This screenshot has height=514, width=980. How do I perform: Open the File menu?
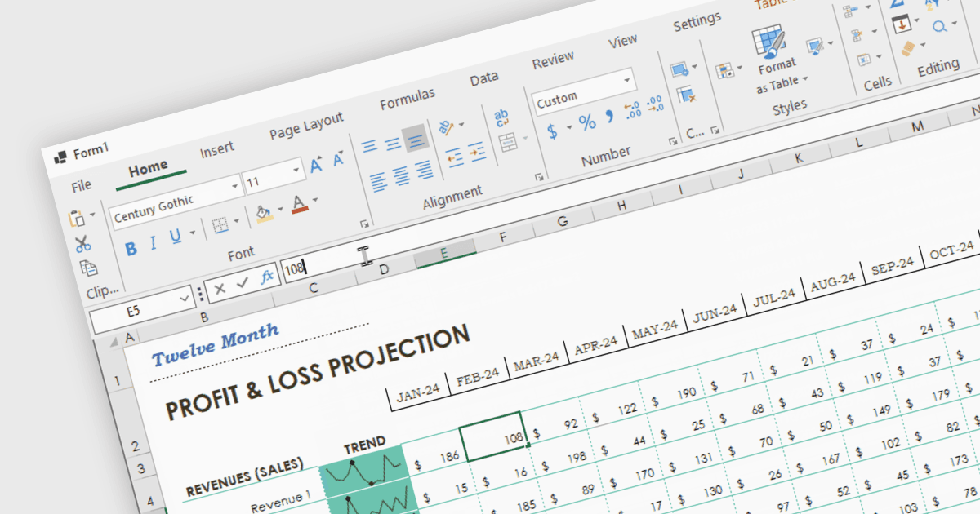(81, 186)
